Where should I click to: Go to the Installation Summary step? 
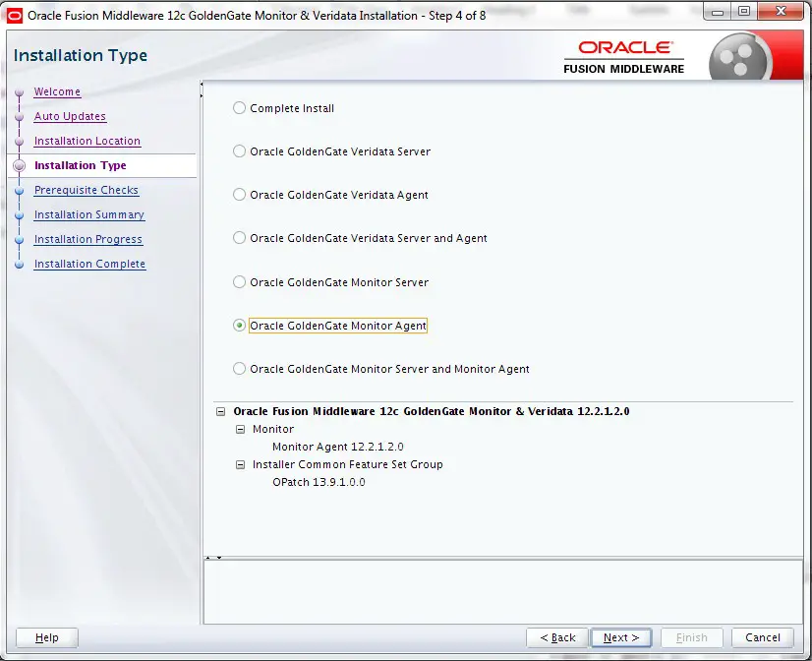[x=89, y=214]
